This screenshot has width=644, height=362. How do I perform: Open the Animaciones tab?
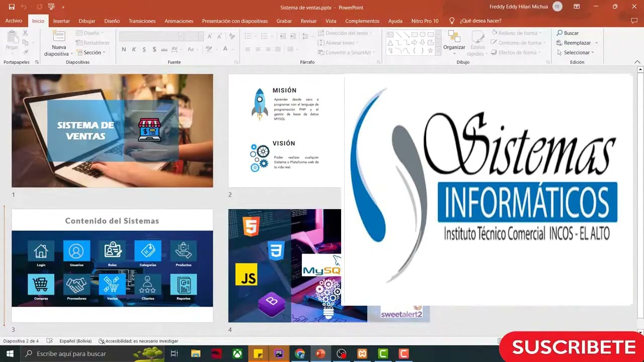point(179,21)
